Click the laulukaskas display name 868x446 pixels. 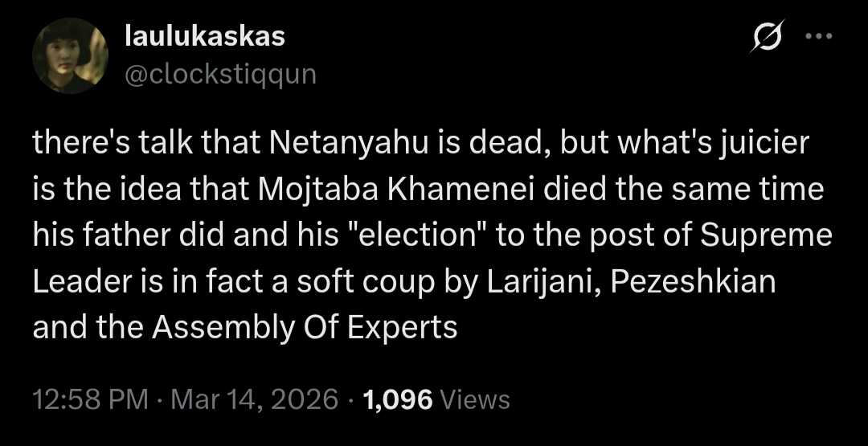point(206,36)
